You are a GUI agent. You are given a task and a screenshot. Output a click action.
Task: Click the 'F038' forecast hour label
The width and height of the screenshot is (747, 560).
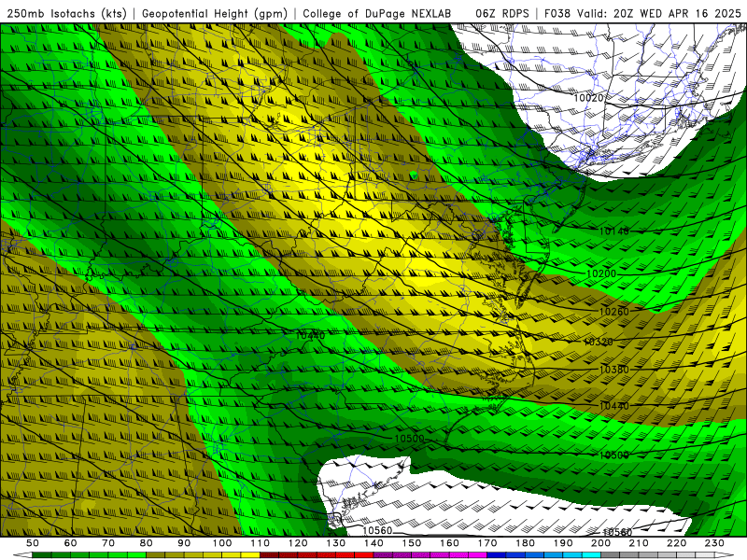point(557,13)
